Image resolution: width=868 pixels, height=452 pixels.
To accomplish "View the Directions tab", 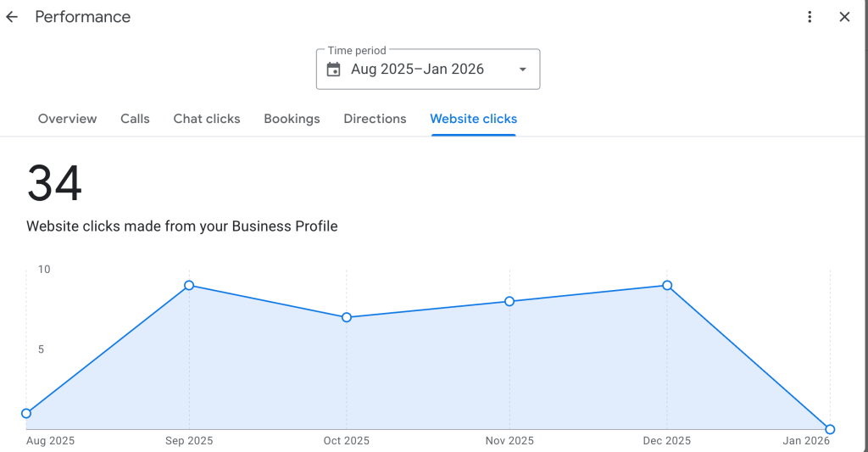I will pos(375,119).
